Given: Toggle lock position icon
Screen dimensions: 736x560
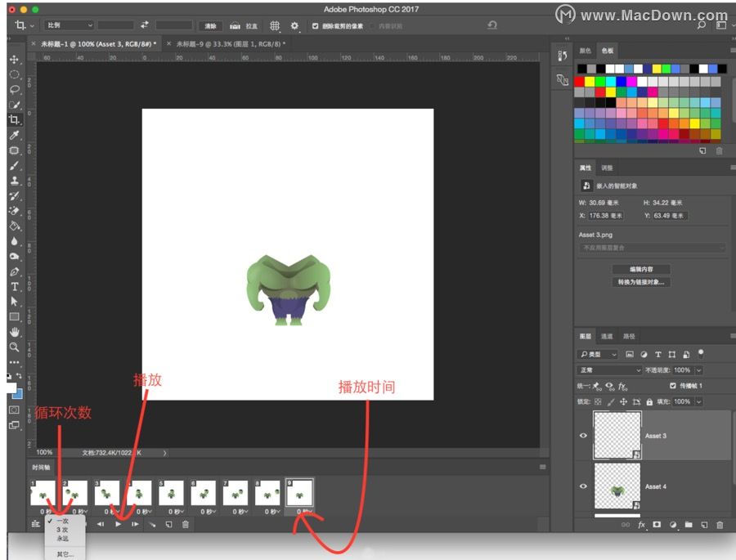Looking at the screenshot, I should (623, 402).
